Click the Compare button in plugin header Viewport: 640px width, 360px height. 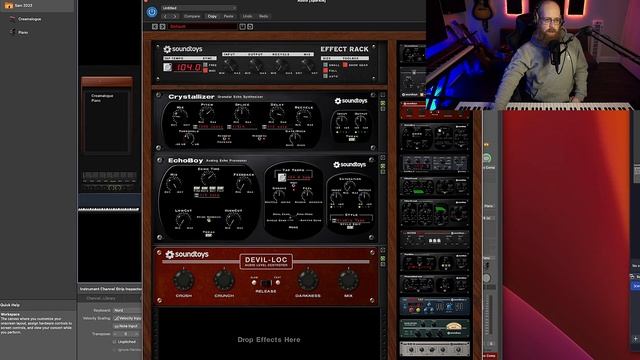(x=192, y=16)
